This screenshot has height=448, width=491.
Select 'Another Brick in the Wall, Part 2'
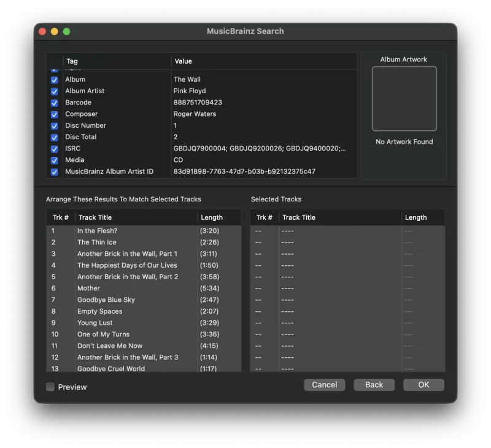click(144, 277)
